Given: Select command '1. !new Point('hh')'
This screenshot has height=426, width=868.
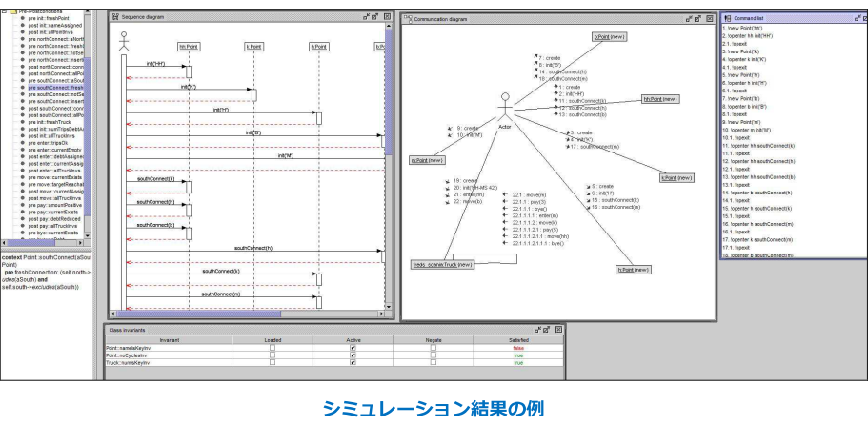Looking at the screenshot, I should coord(741,27).
